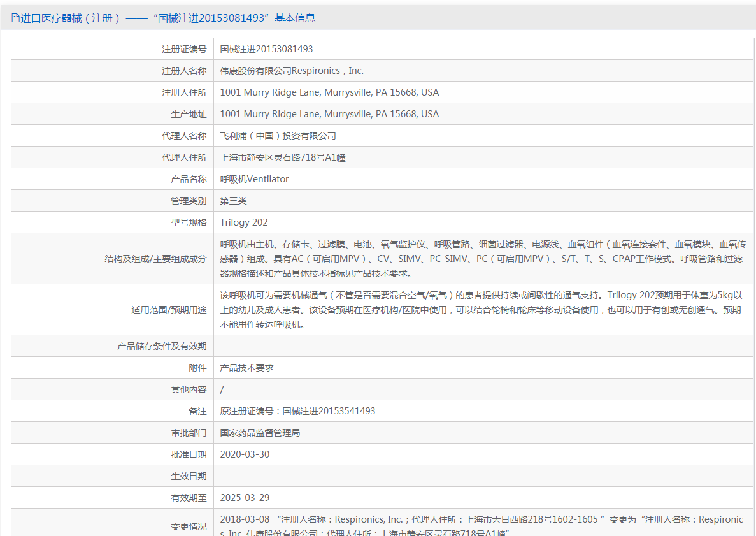Viewport: 756px width, 536px height.
Task: Click the 生产地址 address value '1001 Murry Ridge Lane'
Action: tap(329, 114)
